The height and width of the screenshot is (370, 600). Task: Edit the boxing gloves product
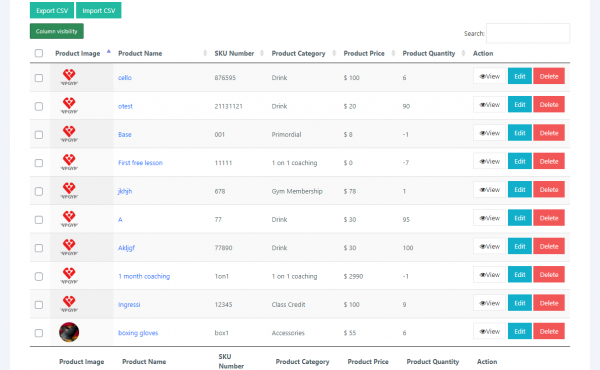(520, 331)
